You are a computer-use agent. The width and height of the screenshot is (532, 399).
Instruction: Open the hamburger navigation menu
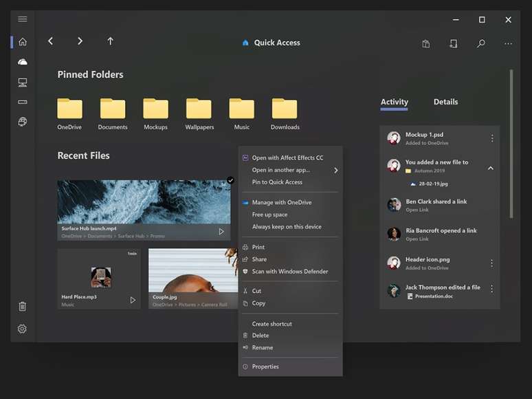point(22,19)
